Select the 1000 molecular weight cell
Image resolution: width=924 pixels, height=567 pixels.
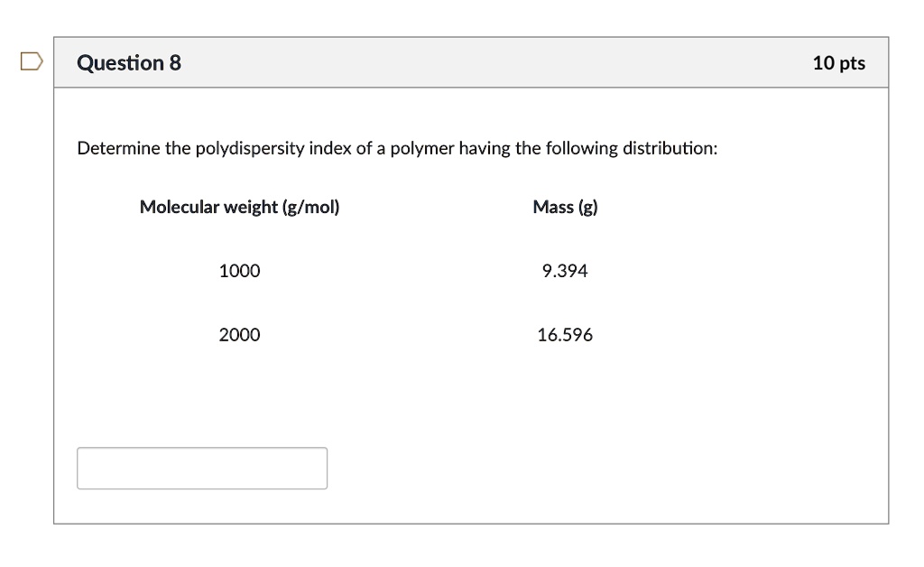point(239,271)
